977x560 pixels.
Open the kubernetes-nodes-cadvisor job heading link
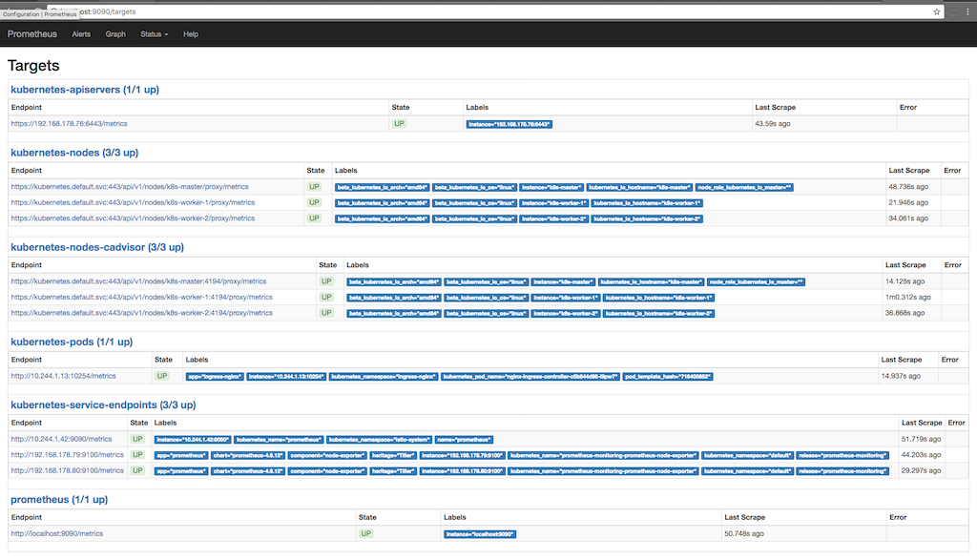pos(96,247)
